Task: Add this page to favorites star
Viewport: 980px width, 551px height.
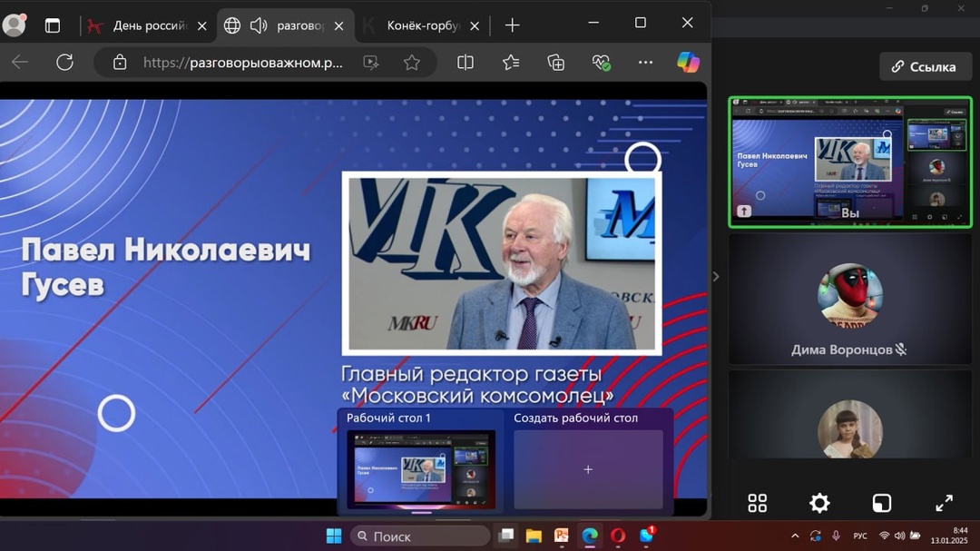Action: point(411,63)
